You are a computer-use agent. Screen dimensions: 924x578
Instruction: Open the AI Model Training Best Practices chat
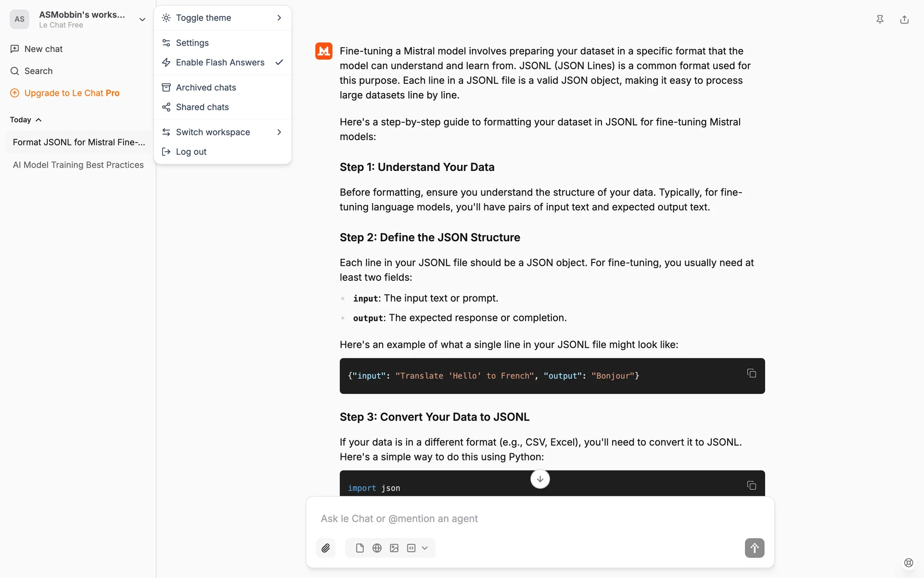click(78, 165)
